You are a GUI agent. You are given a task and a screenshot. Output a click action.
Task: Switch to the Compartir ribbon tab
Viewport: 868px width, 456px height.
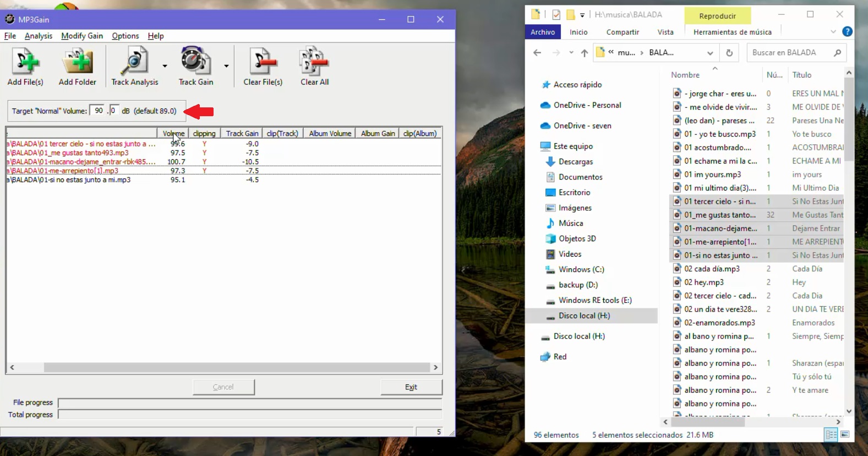pos(623,32)
